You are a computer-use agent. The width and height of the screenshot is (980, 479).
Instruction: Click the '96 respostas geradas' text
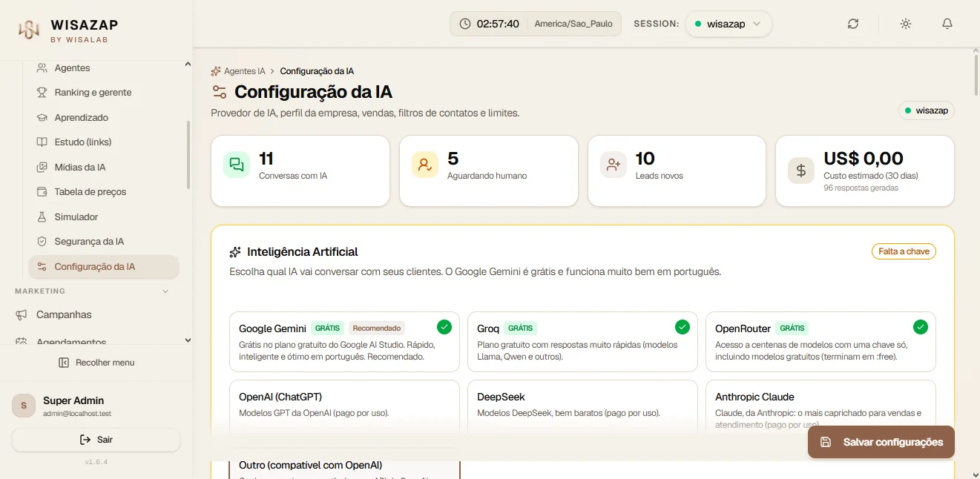pos(861,188)
